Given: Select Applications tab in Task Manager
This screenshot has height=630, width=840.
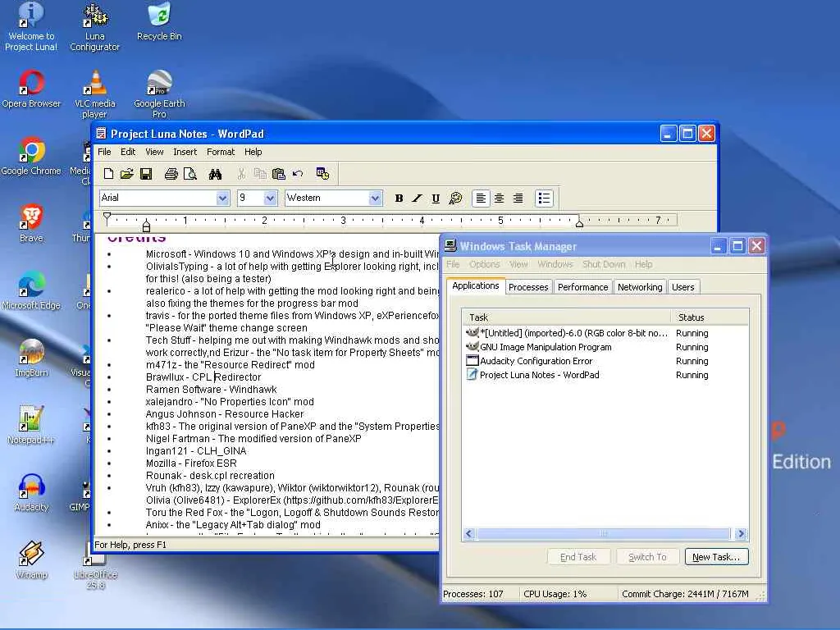Looking at the screenshot, I should click(475, 285).
